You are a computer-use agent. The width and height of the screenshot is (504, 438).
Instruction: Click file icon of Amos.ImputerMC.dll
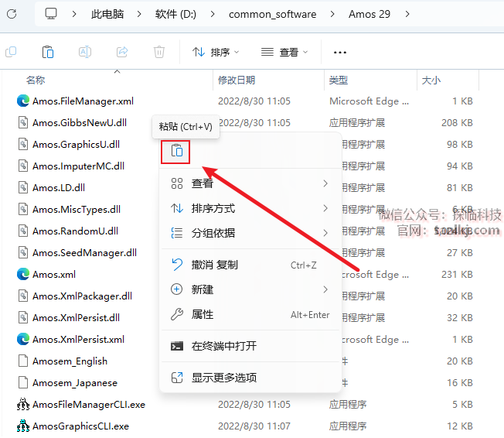(x=23, y=166)
